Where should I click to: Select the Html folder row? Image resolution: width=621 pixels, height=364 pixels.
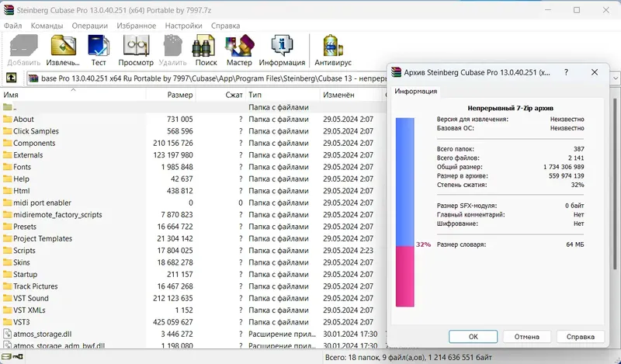click(x=193, y=190)
